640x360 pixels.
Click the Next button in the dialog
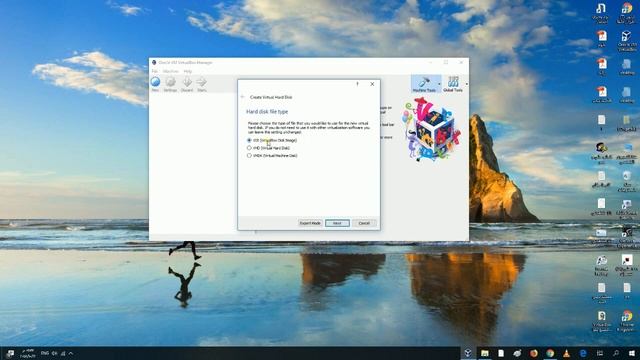pos(337,223)
